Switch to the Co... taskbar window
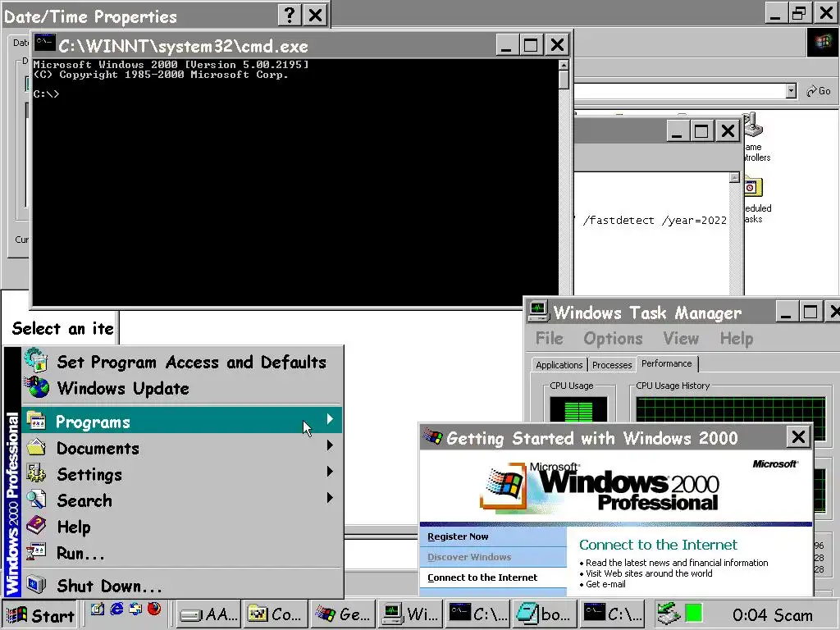This screenshot has height=630, width=840. coord(276,614)
